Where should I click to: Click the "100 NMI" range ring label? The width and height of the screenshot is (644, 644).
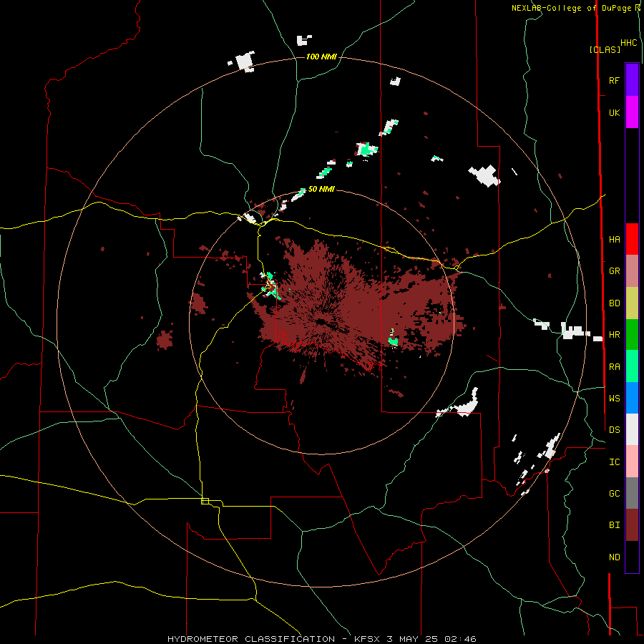pyautogui.click(x=321, y=57)
